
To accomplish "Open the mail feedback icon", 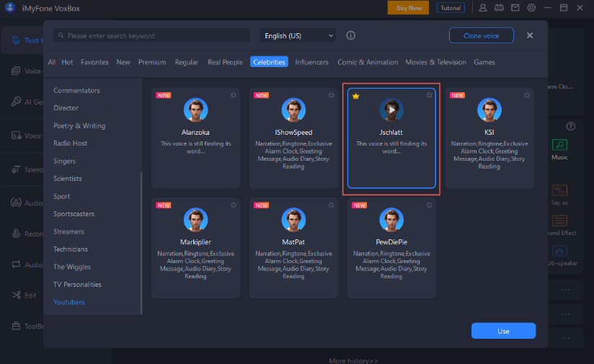I will click(x=515, y=8).
